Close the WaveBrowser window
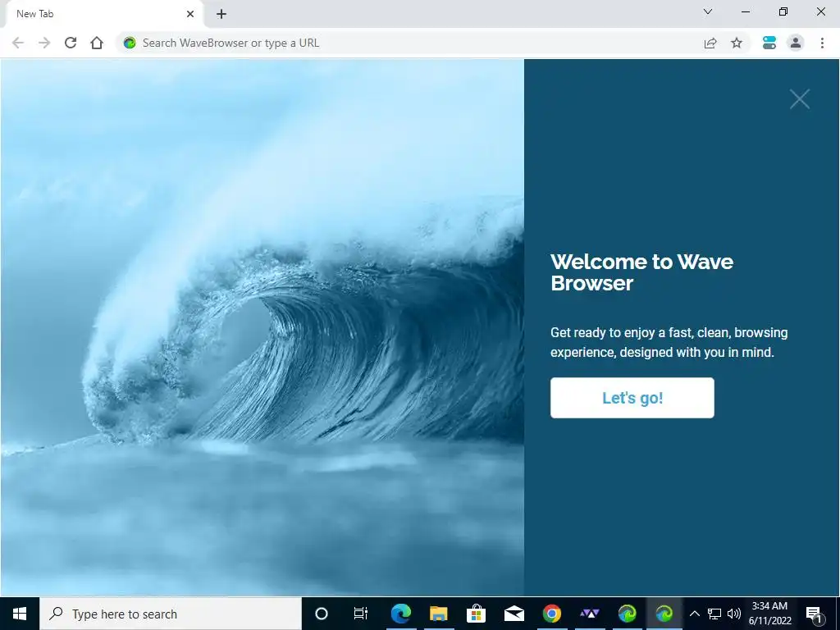Image resolution: width=840 pixels, height=630 pixels. (x=820, y=11)
